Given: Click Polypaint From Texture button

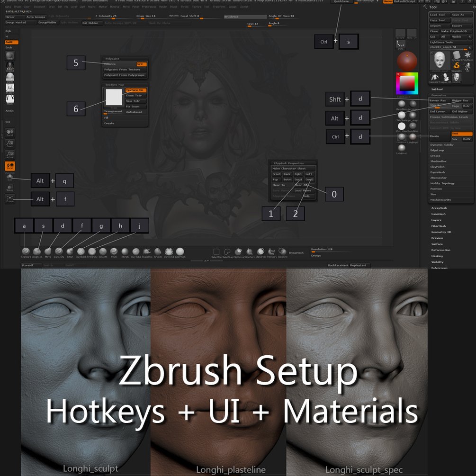Looking at the screenshot, I should click(x=125, y=70).
